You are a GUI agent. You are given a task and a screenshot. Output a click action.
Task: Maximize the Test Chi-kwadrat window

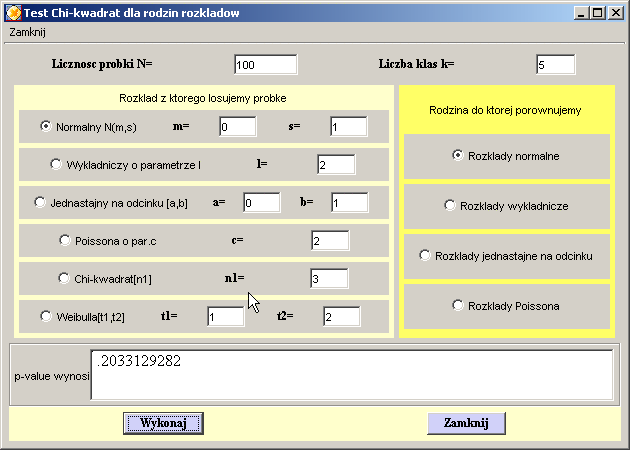point(598,13)
